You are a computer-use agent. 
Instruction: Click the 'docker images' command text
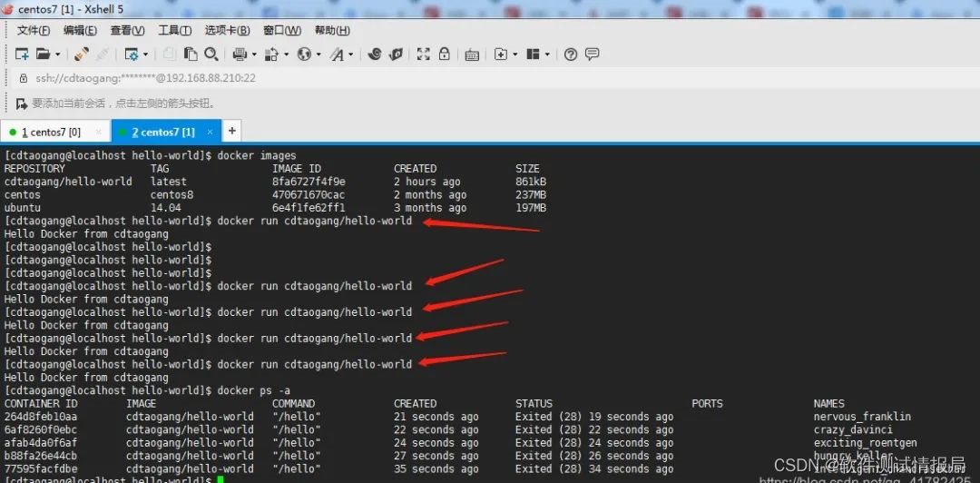tap(257, 155)
